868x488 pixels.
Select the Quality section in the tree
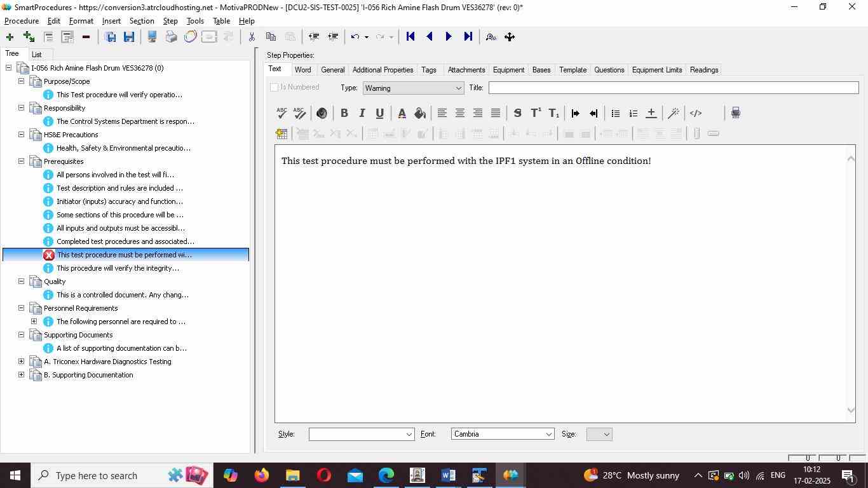pyautogui.click(x=55, y=281)
